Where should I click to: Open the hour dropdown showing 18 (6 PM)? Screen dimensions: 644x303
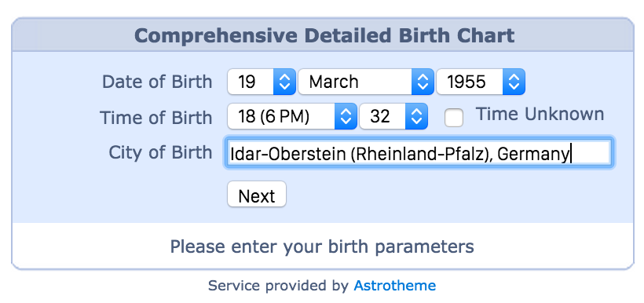click(292, 116)
